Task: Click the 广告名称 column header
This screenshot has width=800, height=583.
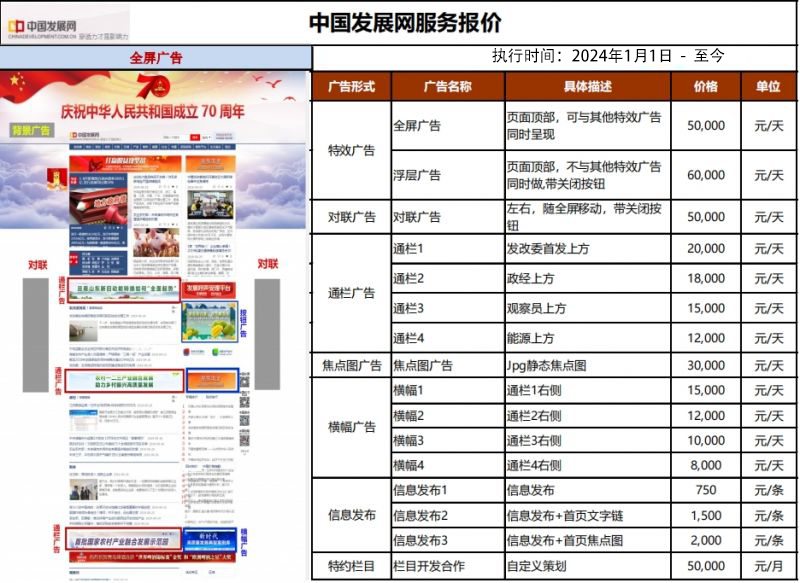Action: [x=448, y=86]
